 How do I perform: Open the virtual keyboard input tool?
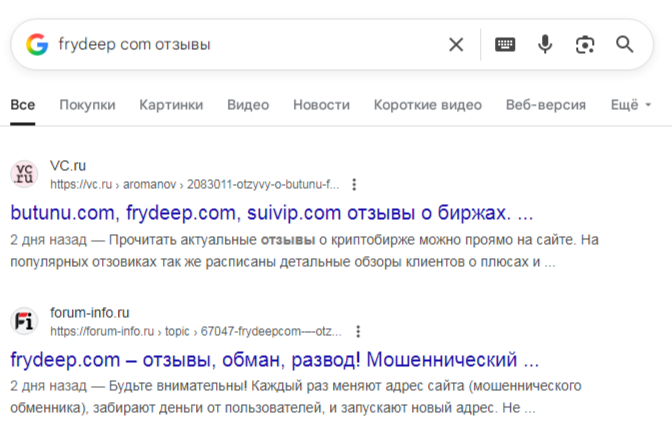pyautogui.click(x=505, y=44)
